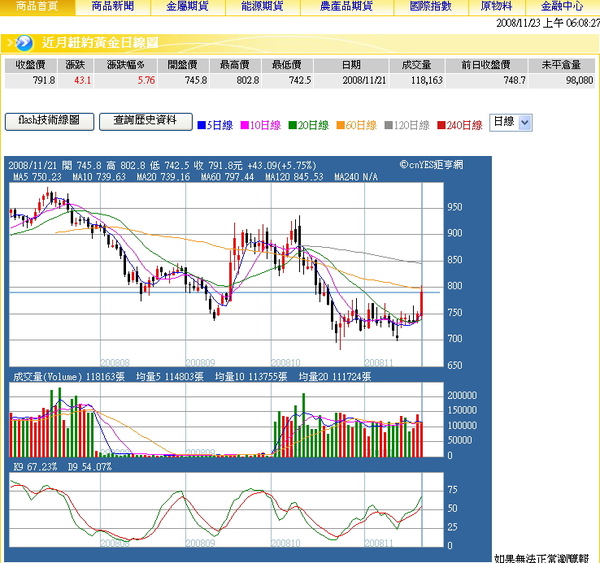Screen dimensions: 600x563
Task: Click the MA60 797.44 readout
Action: point(227,177)
